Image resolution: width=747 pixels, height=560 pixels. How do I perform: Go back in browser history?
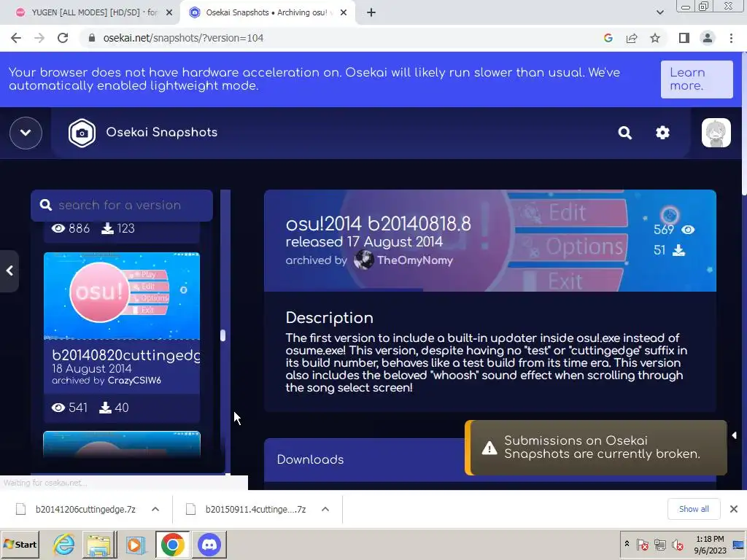tap(16, 38)
